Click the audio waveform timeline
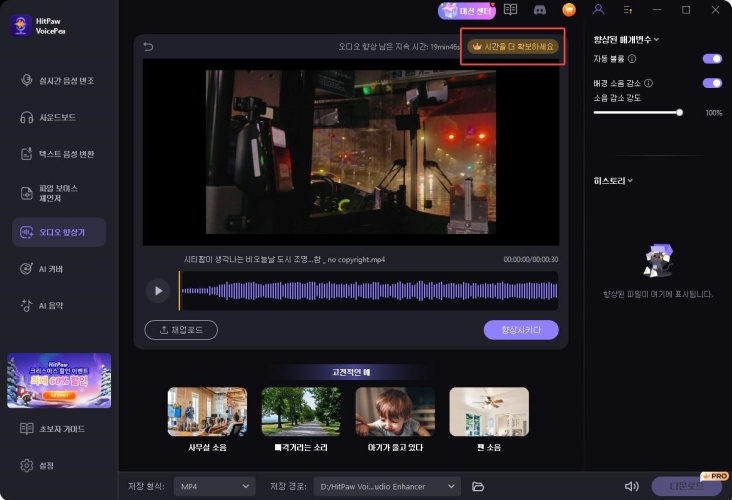The height and width of the screenshot is (500, 732). [x=369, y=291]
